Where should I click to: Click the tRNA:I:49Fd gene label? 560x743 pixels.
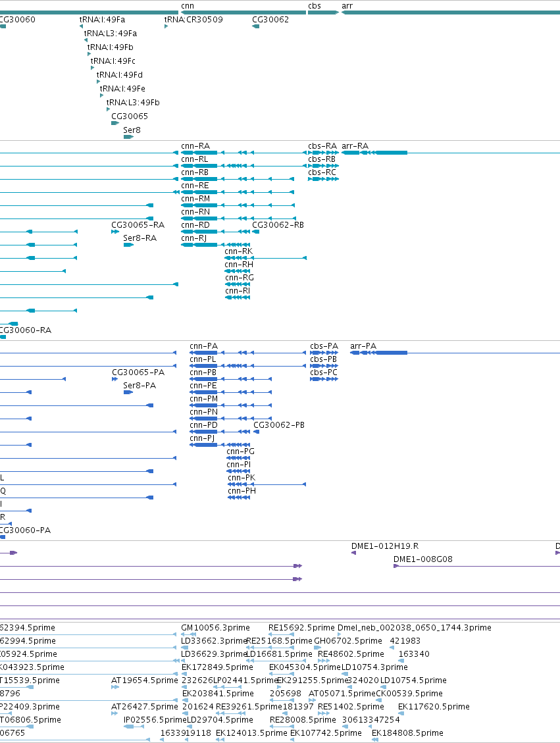[x=119, y=74]
